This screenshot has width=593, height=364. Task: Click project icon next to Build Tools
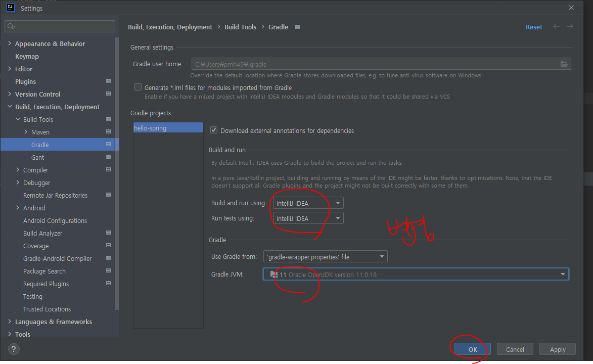(109, 119)
